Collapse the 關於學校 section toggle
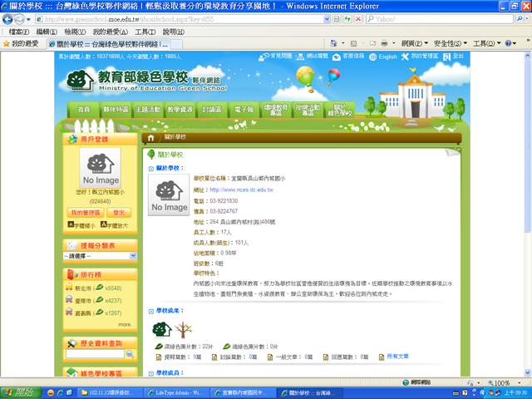Viewport: 532px width, 399px height. pyautogui.click(x=150, y=168)
